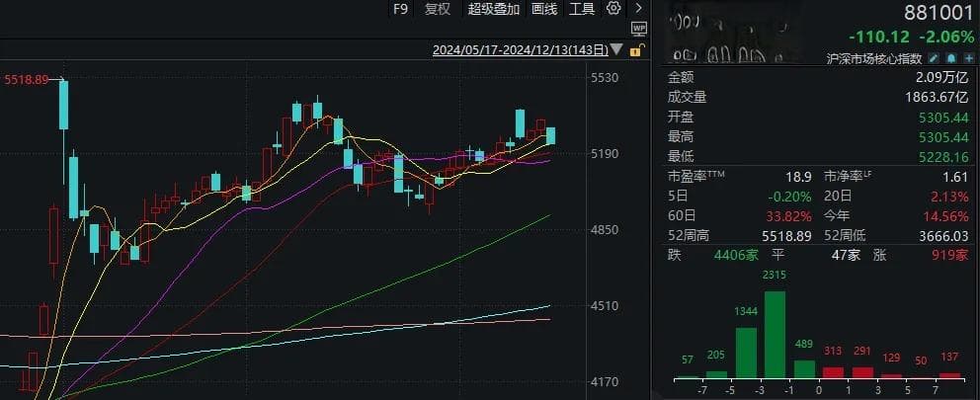The width and height of the screenshot is (980, 400).
Task: Click the 52周低 value 3666.03
Action: 943,236
